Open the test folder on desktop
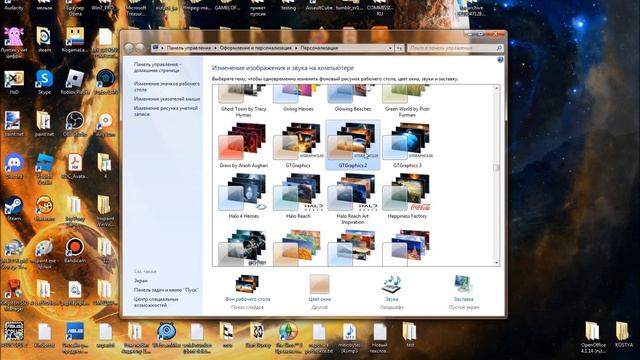This screenshot has height=360, width=640. [x=409, y=335]
